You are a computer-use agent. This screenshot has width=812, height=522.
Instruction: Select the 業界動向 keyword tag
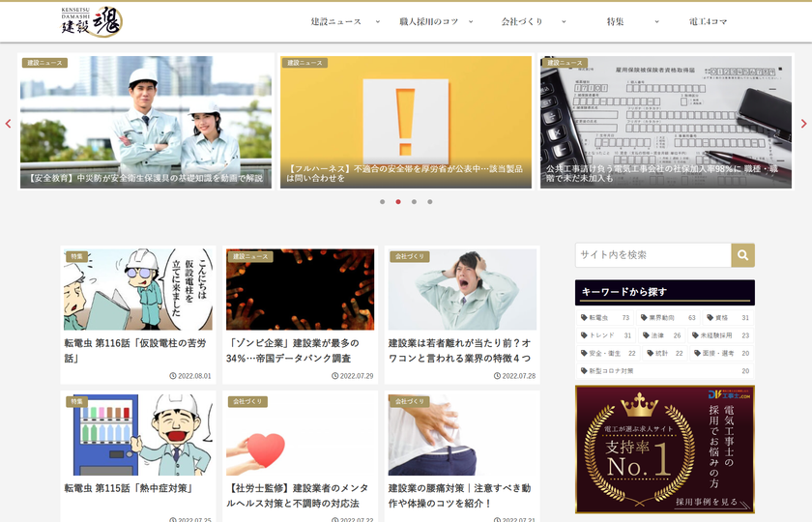click(668, 317)
